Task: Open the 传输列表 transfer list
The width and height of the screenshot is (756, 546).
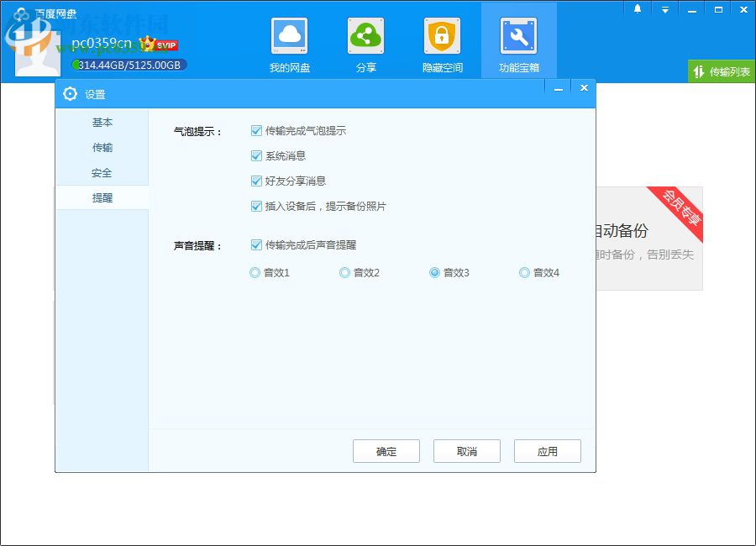Action: pos(721,71)
